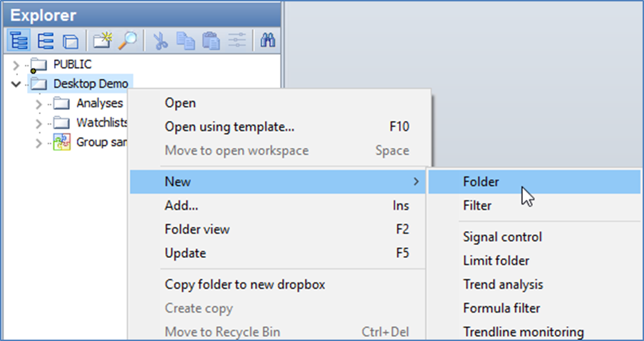This screenshot has height=341, width=644.
Task: Select Trend analysis in submenu
Action: click(x=503, y=284)
